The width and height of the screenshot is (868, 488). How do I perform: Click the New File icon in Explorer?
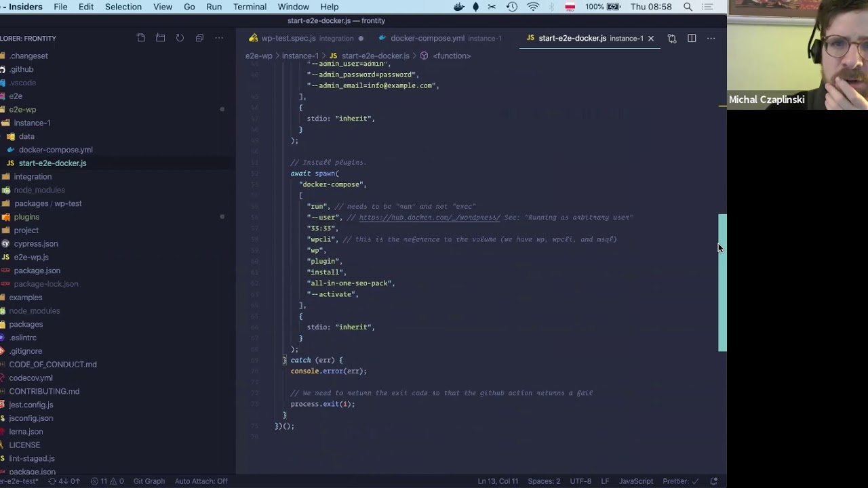141,39
